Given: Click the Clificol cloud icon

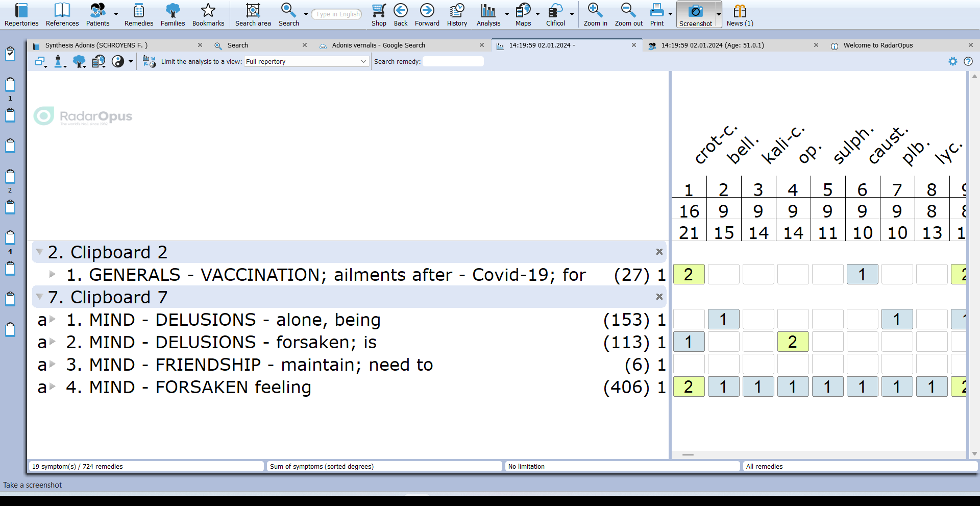Looking at the screenshot, I should tap(555, 14).
